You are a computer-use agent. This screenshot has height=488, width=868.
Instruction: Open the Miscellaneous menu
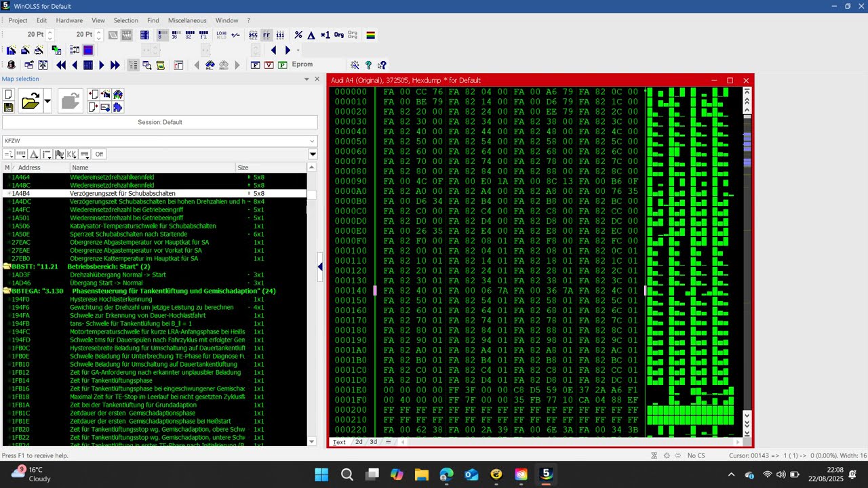(x=187, y=20)
